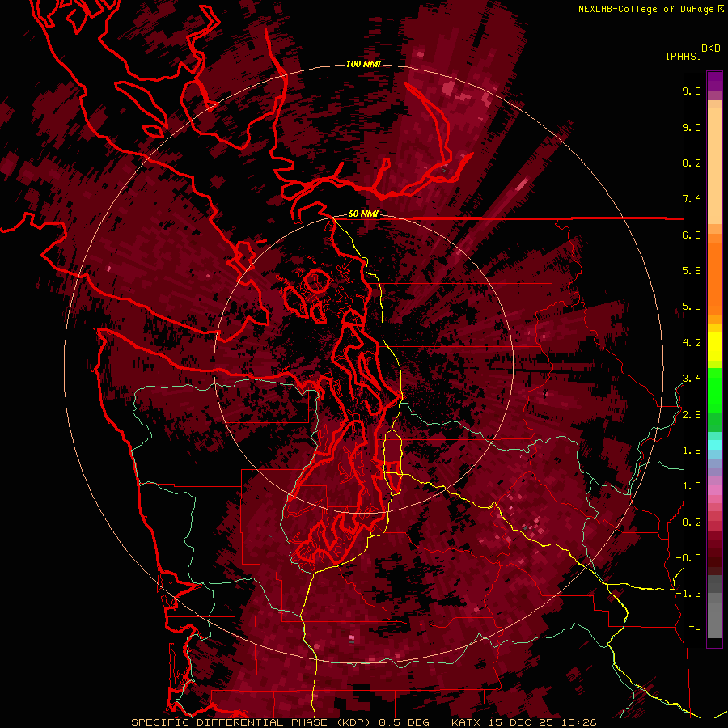The height and width of the screenshot is (728, 728).
Task: Select the 6.6 legend value
Action: click(692, 235)
